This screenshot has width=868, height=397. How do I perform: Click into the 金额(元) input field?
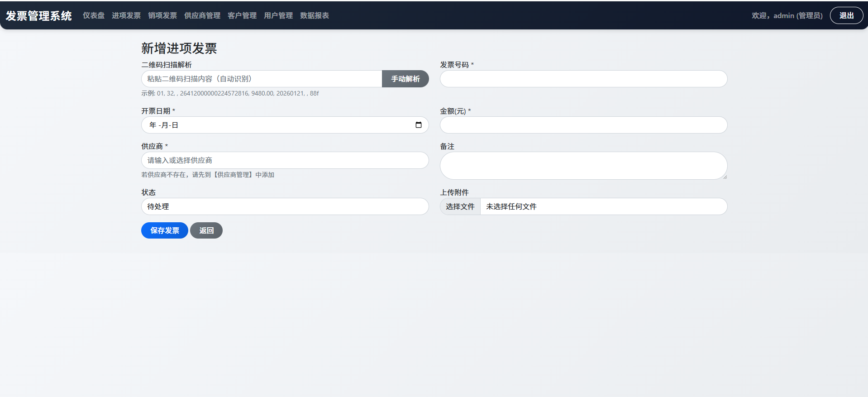coord(583,125)
